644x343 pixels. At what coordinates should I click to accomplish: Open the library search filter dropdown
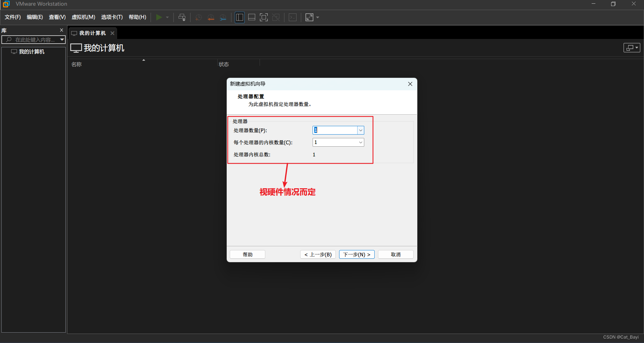click(62, 40)
